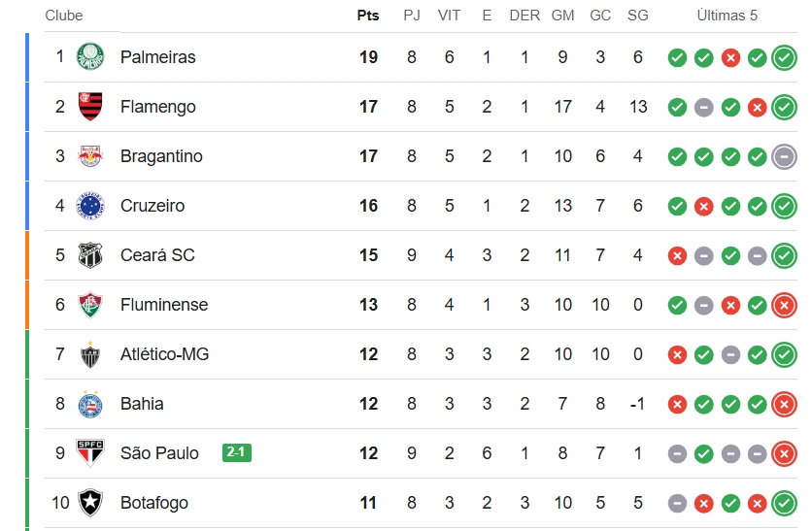Open São Paulo's live 2-1 score badge

237,452
